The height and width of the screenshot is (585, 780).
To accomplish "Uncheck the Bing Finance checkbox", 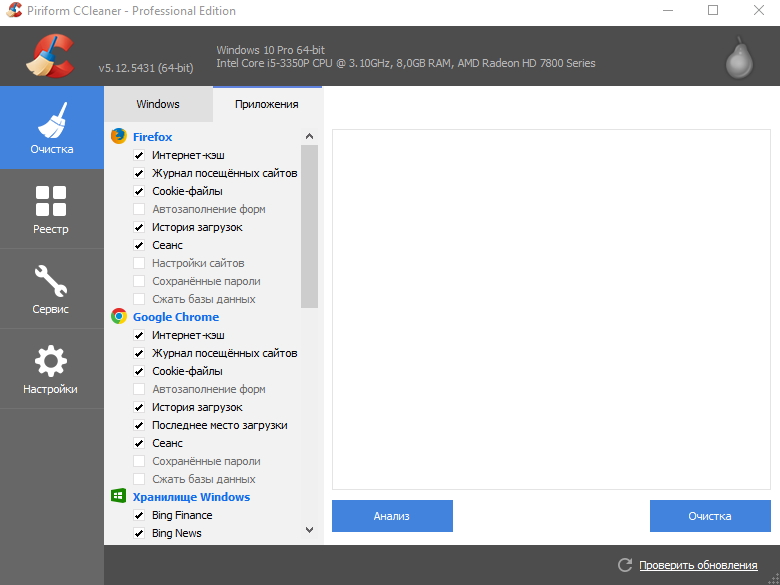I will 139,515.
